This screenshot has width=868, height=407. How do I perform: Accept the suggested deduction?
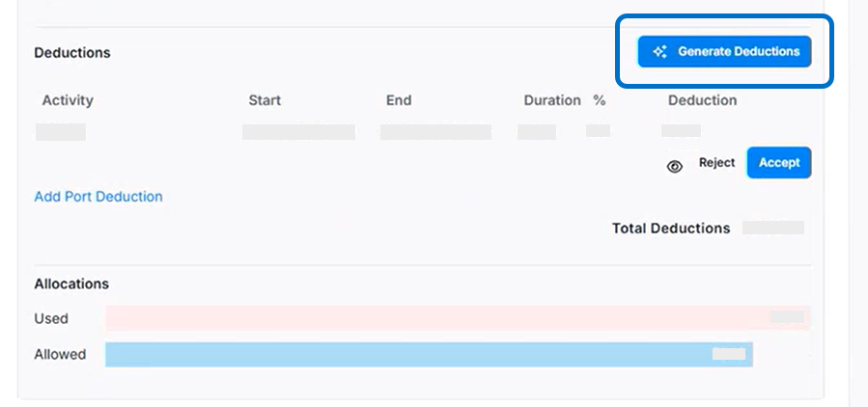[x=778, y=163]
